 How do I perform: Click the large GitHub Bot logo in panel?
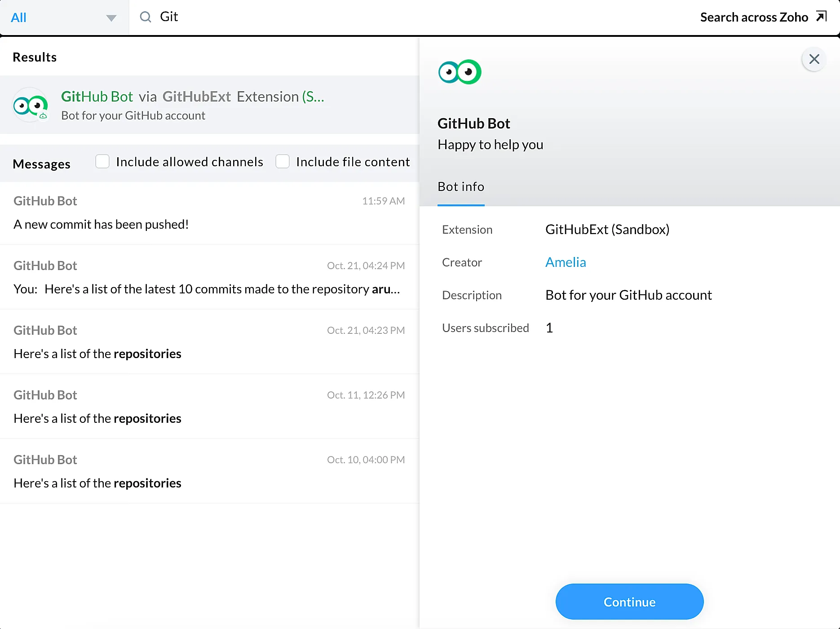[460, 72]
